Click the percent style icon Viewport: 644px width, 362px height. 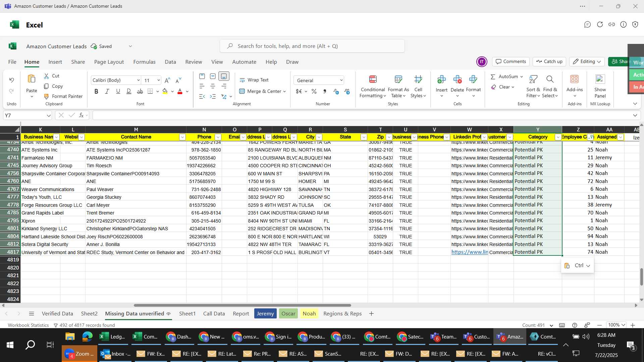point(314,91)
